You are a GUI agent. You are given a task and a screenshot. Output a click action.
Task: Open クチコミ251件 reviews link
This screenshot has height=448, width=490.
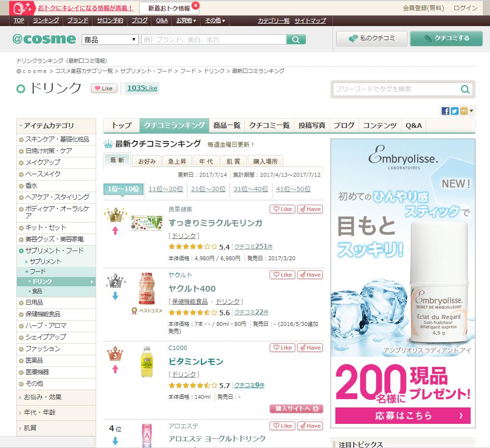pos(253,247)
